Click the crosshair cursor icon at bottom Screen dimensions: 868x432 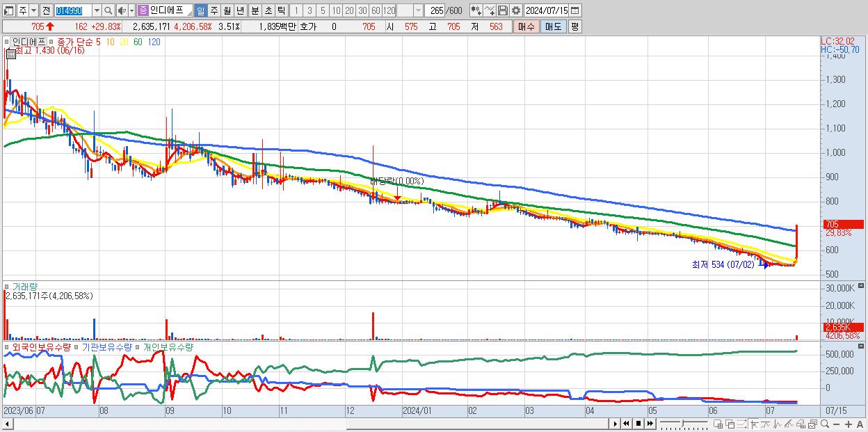point(754,424)
